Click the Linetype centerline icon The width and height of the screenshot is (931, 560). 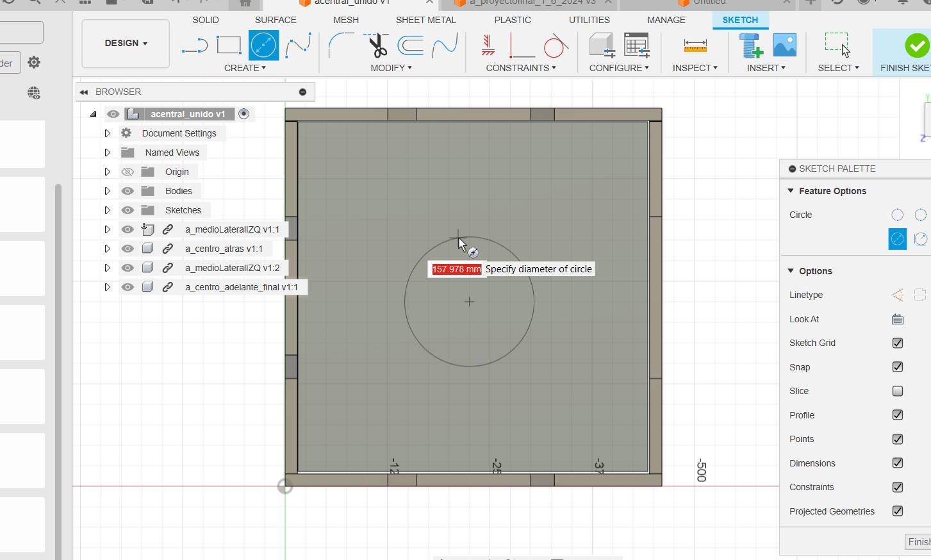(920, 295)
